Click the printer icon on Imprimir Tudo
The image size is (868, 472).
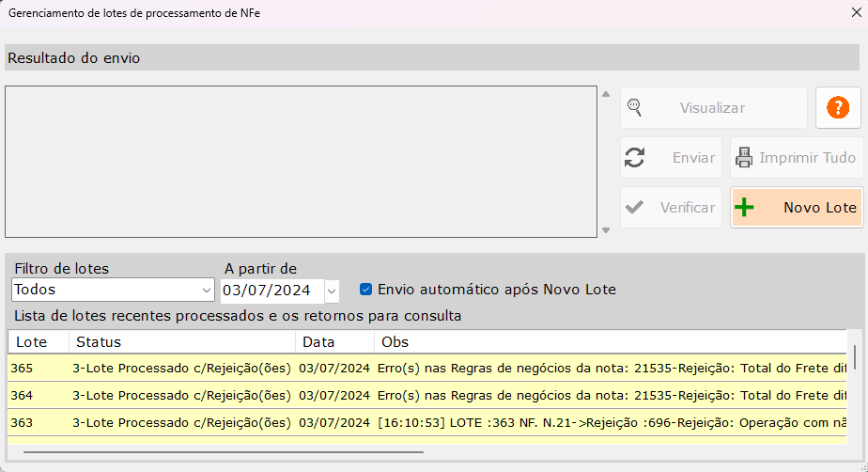coord(744,158)
